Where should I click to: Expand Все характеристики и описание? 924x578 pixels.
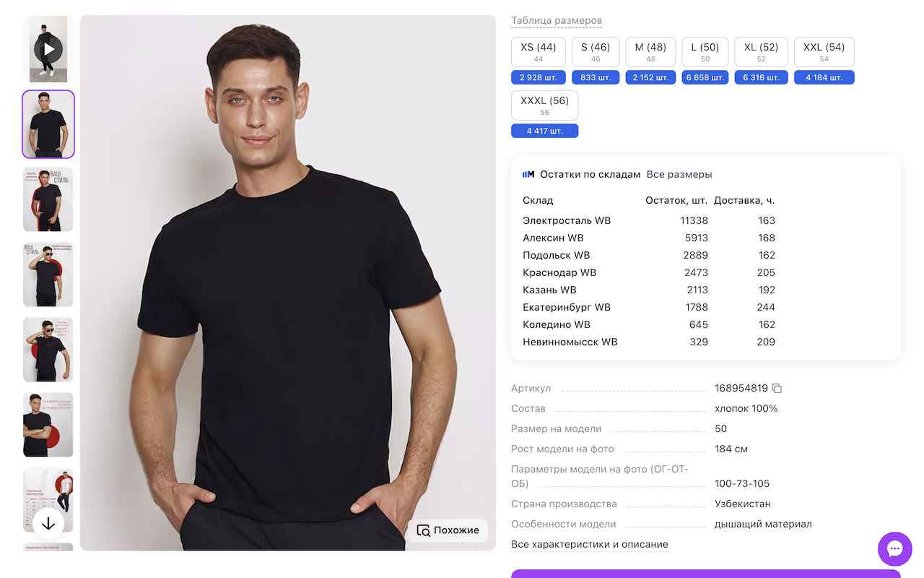(x=590, y=544)
